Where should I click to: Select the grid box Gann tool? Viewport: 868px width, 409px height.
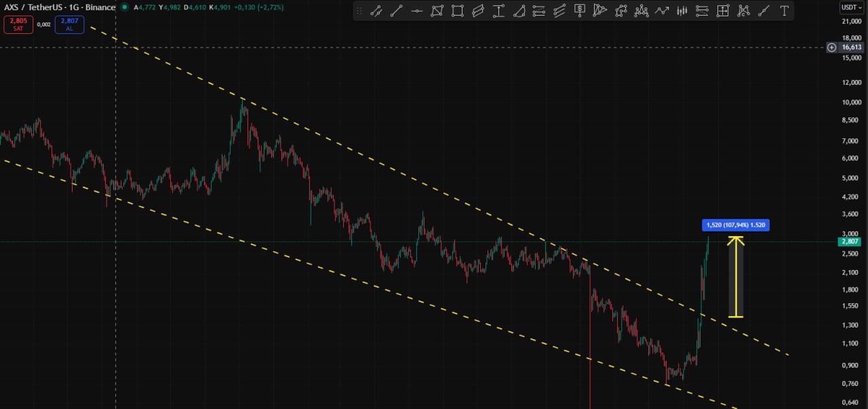[x=723, y=11]
